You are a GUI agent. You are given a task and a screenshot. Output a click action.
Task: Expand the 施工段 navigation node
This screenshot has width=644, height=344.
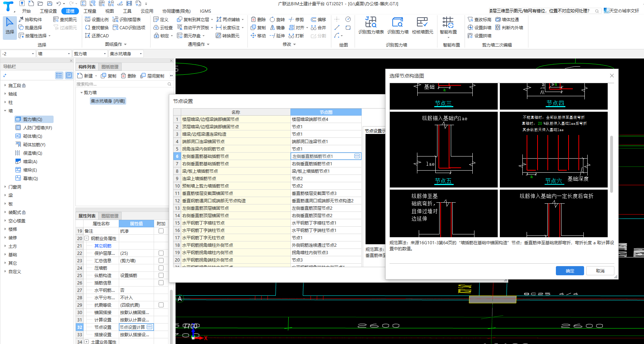tap(5, 85)
